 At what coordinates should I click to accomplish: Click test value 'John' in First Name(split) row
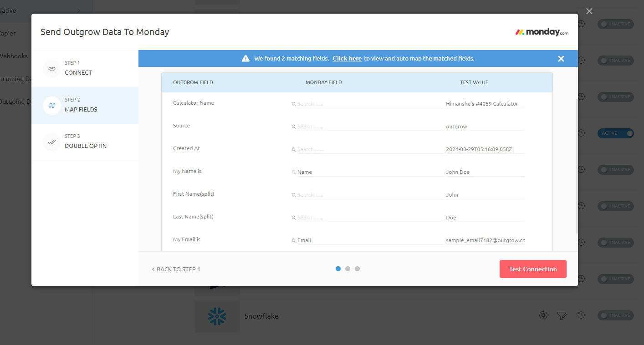pyautogui.click(x=485, y=195)
